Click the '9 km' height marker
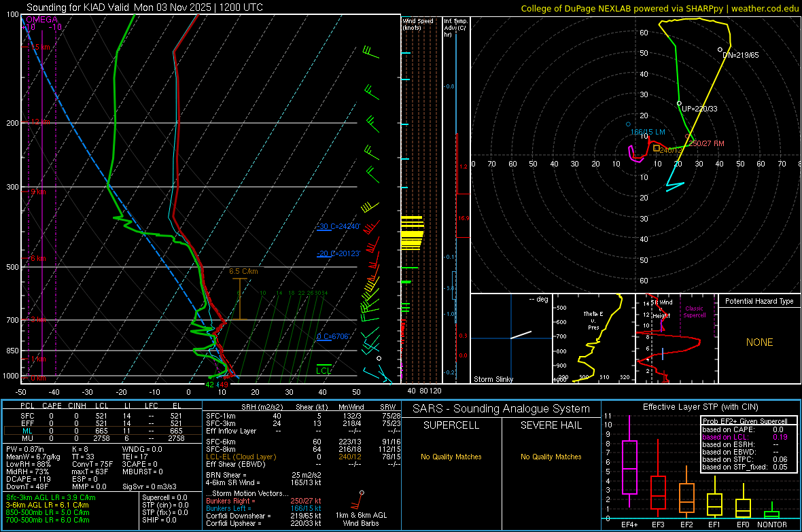The height and width of the screenshot is (532, 802). [38, 192]
